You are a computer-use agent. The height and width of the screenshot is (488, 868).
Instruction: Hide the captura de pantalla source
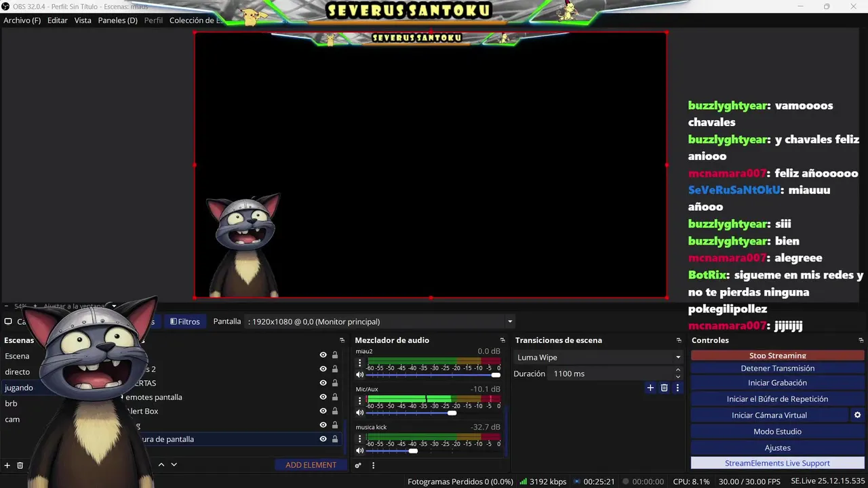[x=323, y=439]
